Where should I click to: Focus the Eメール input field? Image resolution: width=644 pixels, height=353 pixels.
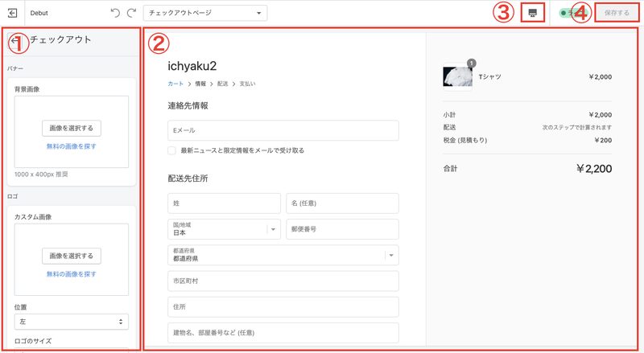[x=283, y=130]
